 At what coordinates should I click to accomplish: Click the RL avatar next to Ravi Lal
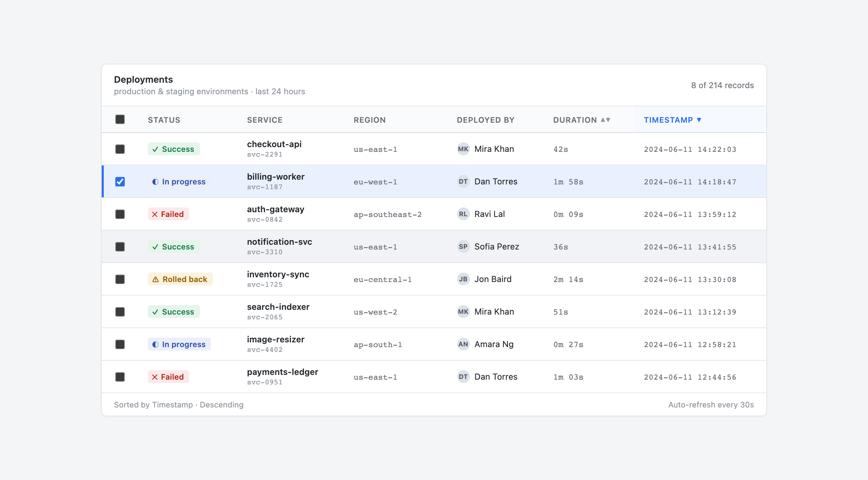point(463,214)
